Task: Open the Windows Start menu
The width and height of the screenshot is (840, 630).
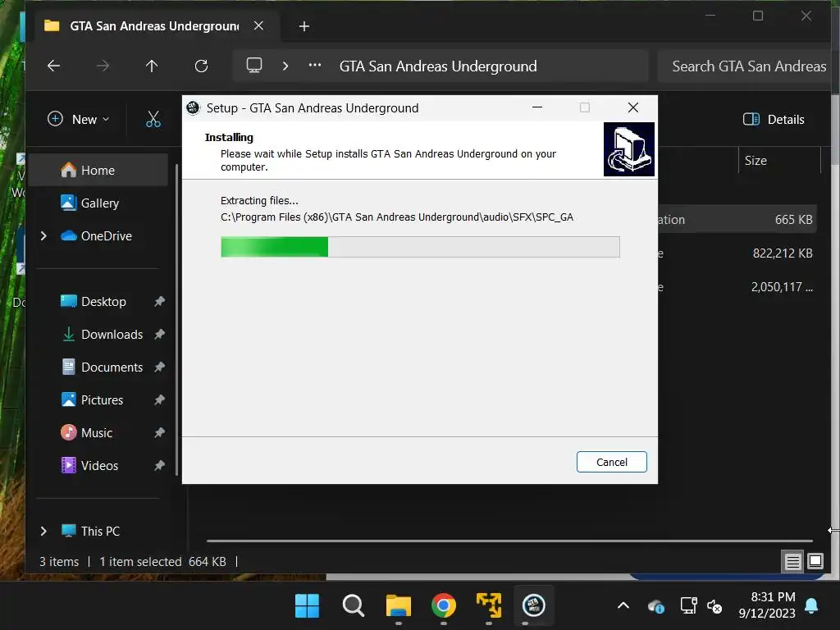Action: pos(307,605)
